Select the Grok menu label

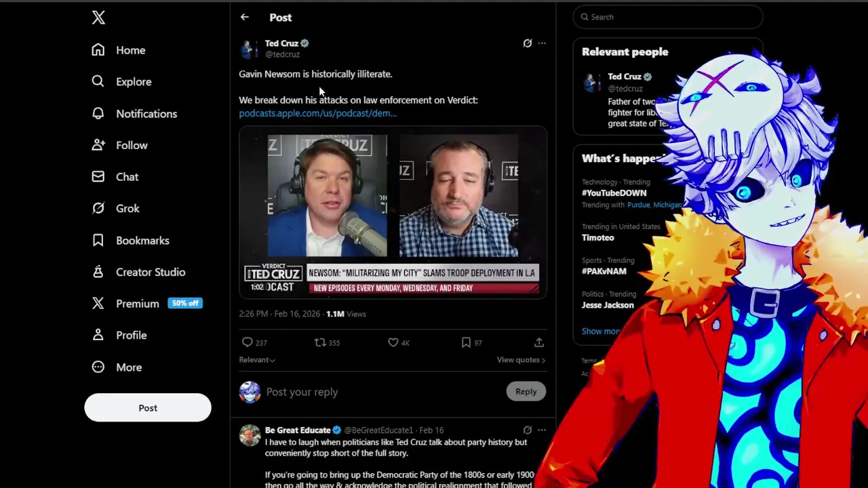point(127,208)
